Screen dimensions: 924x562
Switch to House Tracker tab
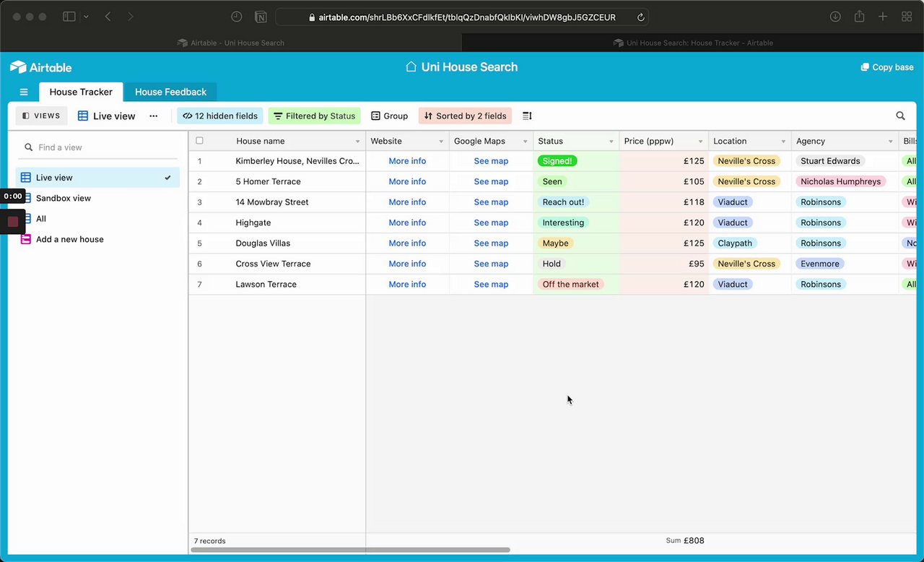(x=81, y=92)
